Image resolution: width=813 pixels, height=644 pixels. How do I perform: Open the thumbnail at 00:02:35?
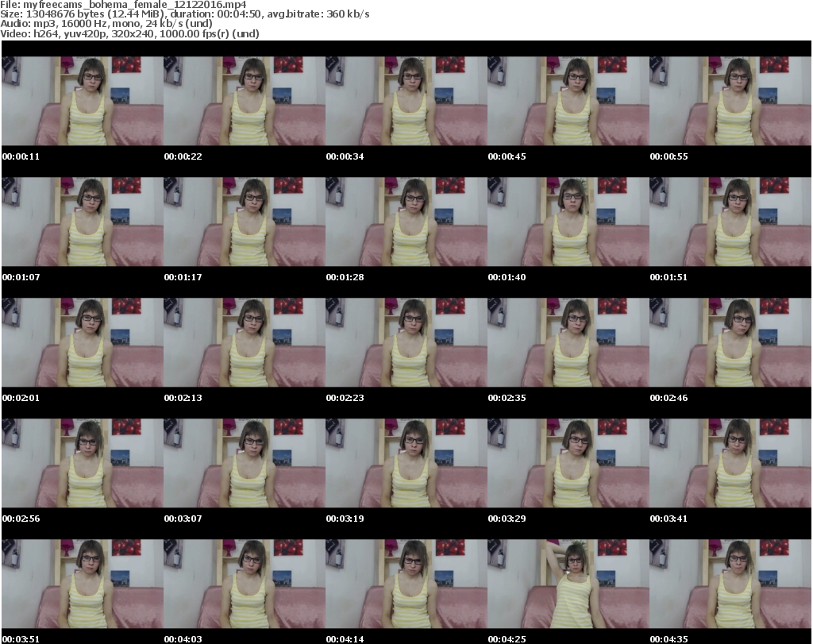tap(568, 342)
